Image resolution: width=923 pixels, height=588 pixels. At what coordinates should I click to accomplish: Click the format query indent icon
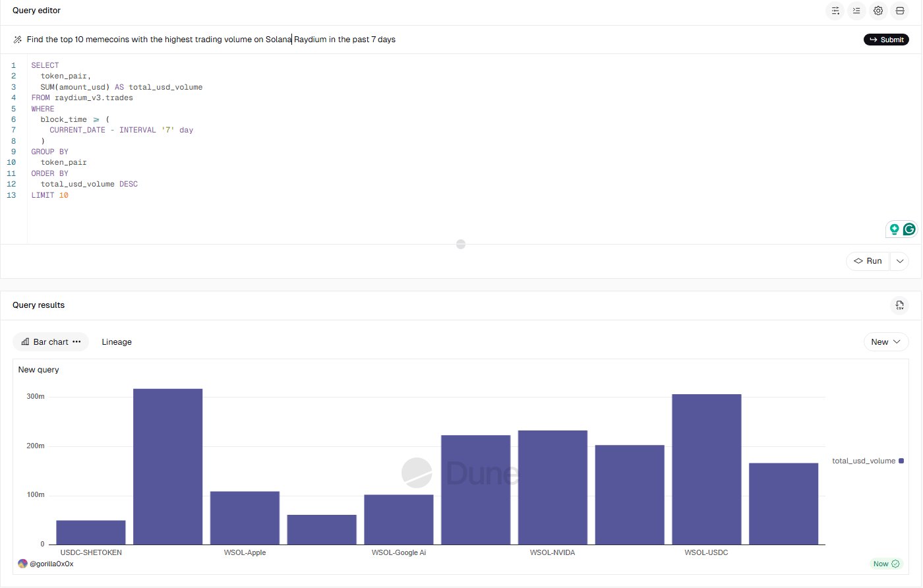tap(856, 11)
